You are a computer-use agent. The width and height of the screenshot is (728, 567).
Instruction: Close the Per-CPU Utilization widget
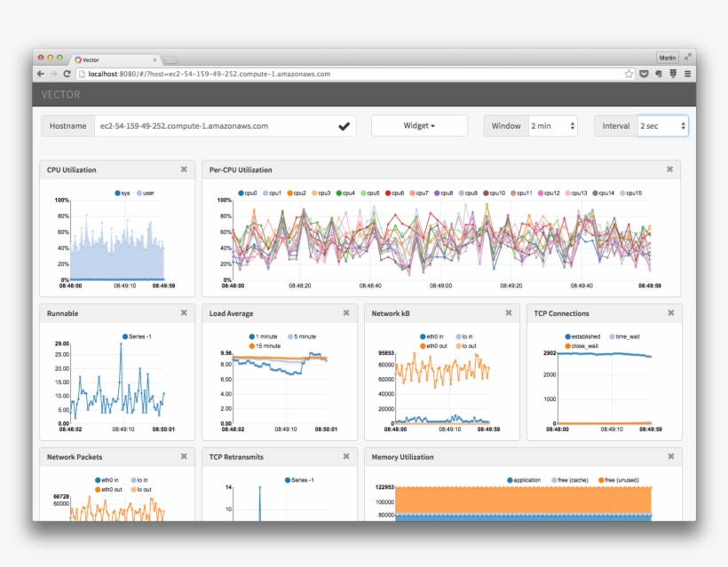(x=670, y=169)
